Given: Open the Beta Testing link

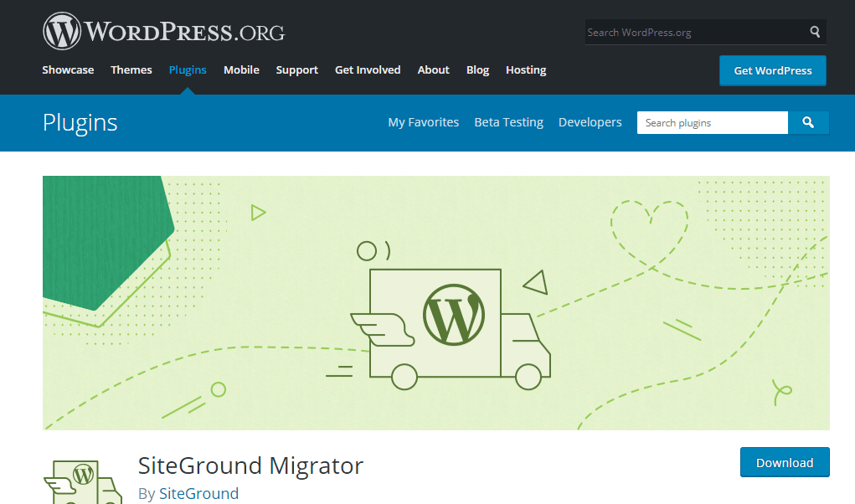Looking at the screenshot, I should click(x=509, y=122).
